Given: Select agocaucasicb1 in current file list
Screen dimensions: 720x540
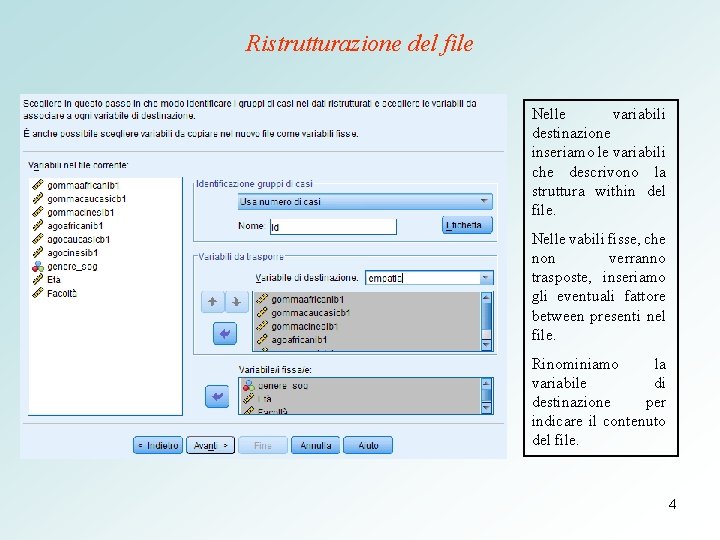Looking at the screenshot, I should point(79,239).
